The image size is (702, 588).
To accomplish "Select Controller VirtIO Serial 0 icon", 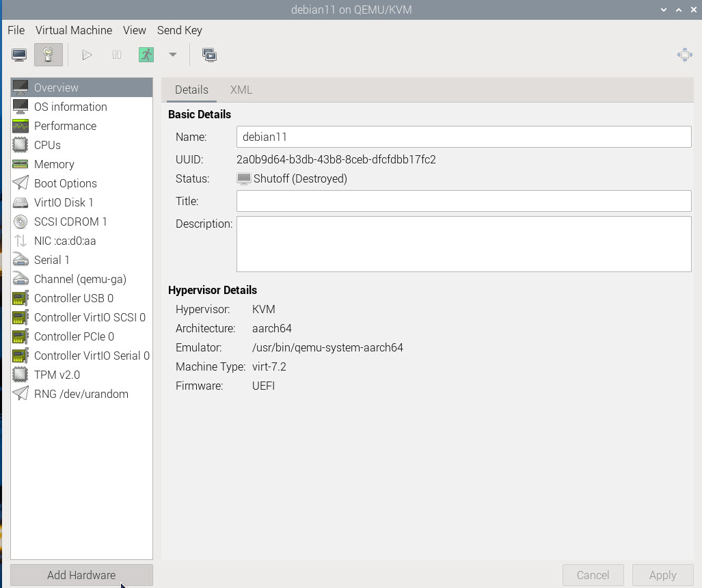I will click(21, 356).
